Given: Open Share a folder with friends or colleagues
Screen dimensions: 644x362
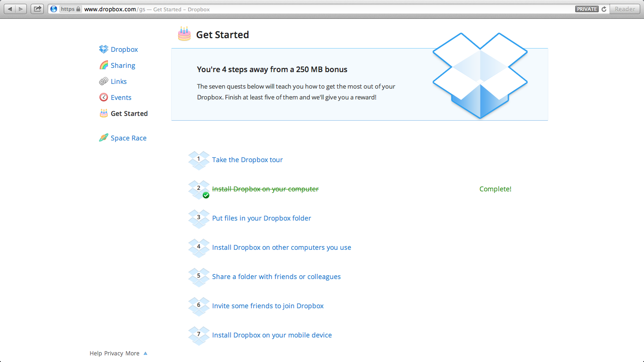Looking at the screenshot, I should (x=276, y=277).
